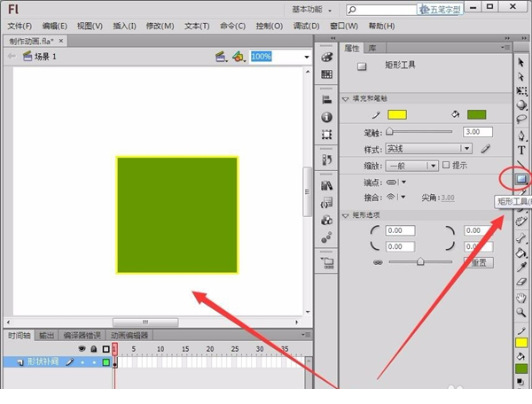The image size is (532, 404).
Task: Click the green fill color swatch in properties
Action: [x=476, y=114]
